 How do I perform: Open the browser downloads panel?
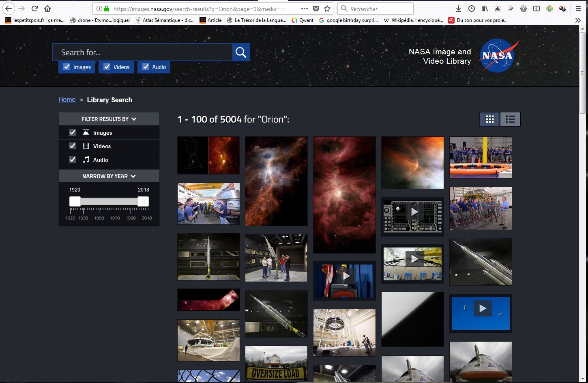[x=459, y=9]
